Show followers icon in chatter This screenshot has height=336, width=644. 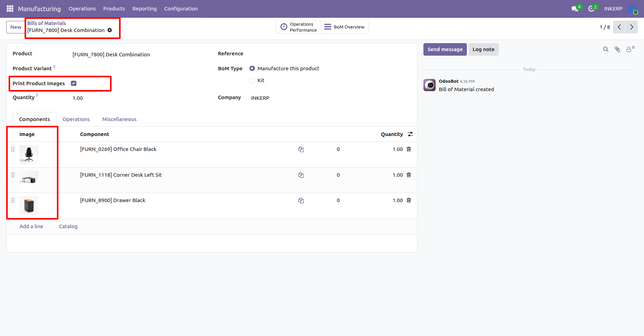629,49
